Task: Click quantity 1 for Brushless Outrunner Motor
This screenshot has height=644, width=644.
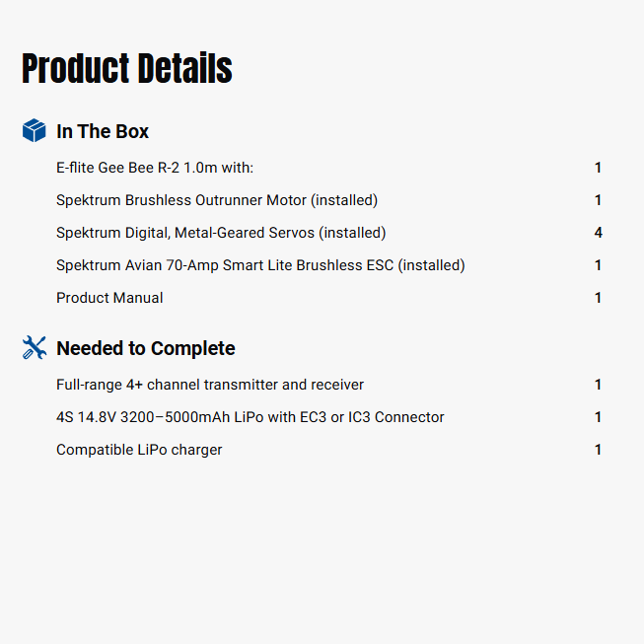Action: click(x=598, y=200)
